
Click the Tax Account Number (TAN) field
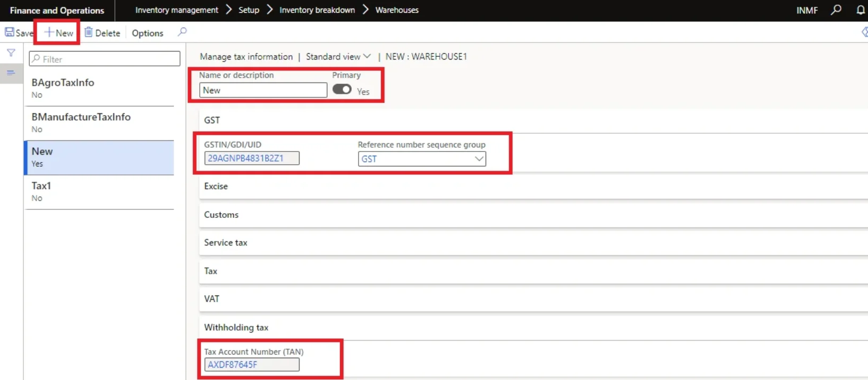tap(252, 365)
